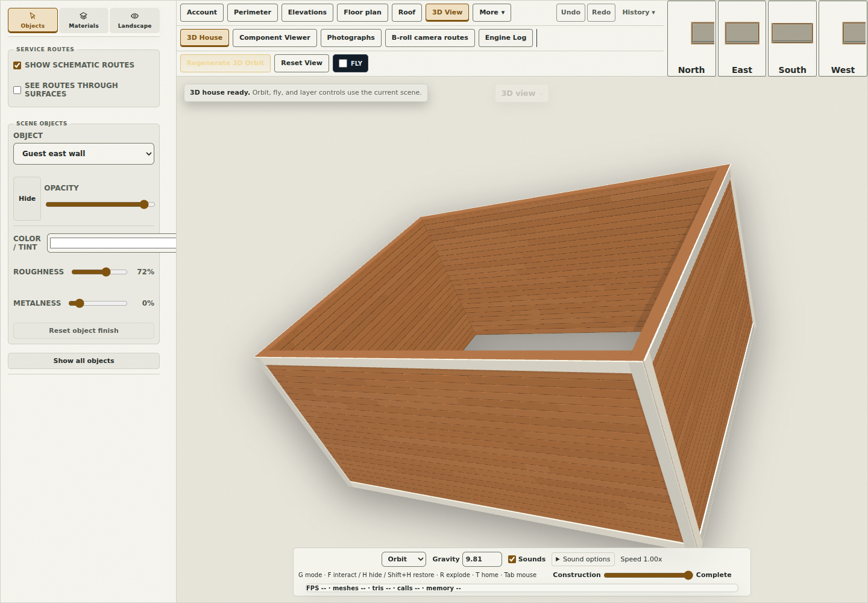This screenshot has height=603, width=868.
Task: Adjust the Metalness slider
Action: pyautogui.click(x=98, y=303)
